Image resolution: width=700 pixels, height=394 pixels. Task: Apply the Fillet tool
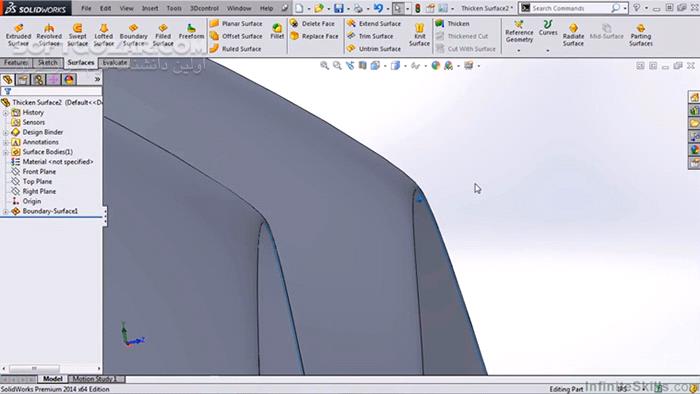(277, 31)
